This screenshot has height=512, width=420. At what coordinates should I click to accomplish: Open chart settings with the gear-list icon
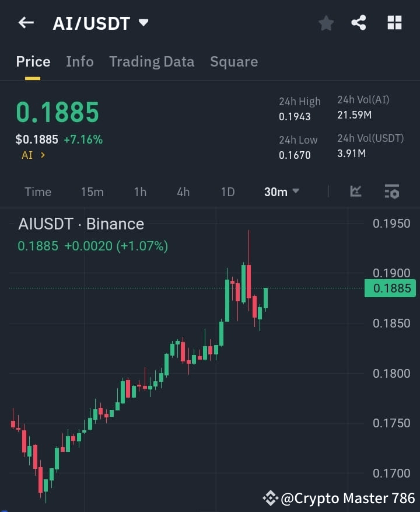(x=391, y=191)
